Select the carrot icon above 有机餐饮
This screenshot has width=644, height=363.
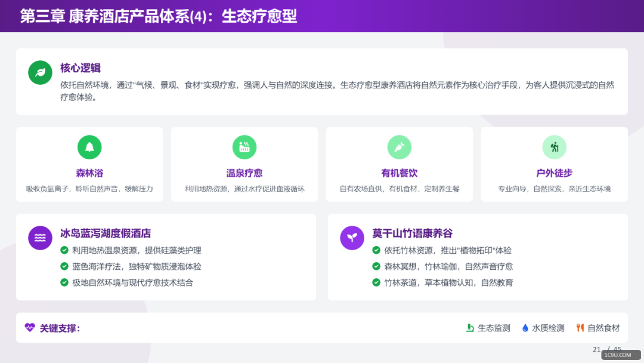tap(399, 147)
